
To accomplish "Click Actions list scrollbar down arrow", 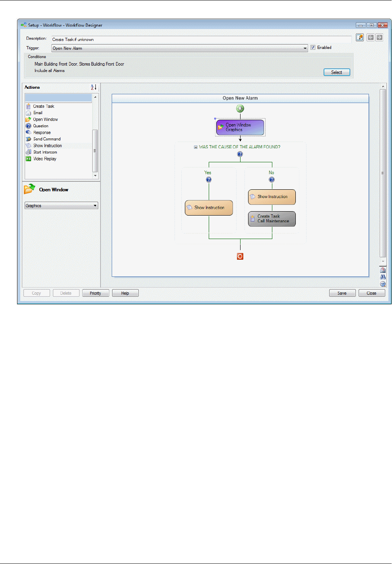I will point(95,175).
